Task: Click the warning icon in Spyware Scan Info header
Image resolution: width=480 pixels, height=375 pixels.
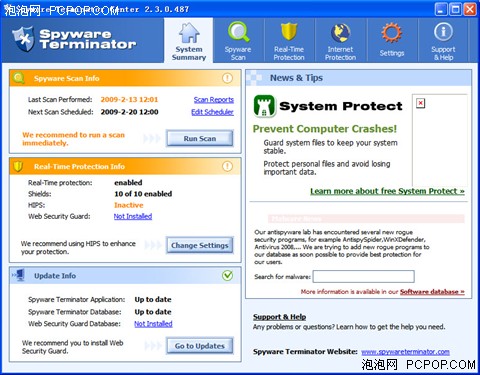Action: pos(227,78)
